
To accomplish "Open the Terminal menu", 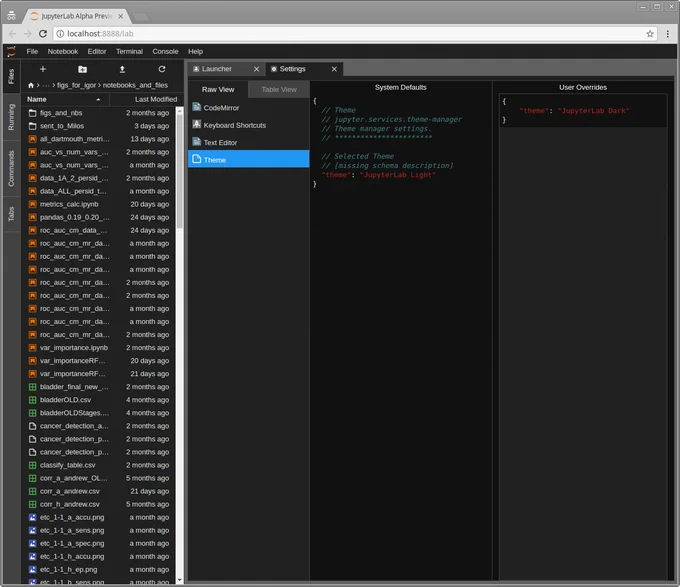I will [129, 51].
